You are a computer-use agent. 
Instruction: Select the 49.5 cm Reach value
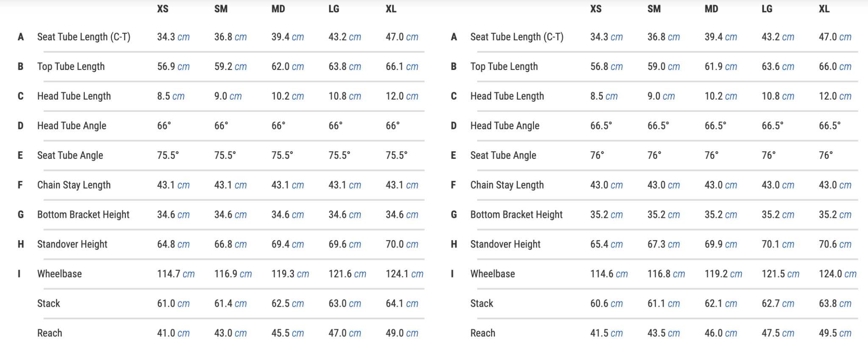[x=835, y=334]
